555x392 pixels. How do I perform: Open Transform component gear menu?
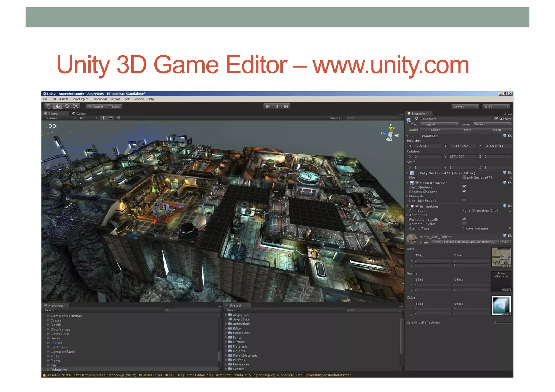point(510,136)
